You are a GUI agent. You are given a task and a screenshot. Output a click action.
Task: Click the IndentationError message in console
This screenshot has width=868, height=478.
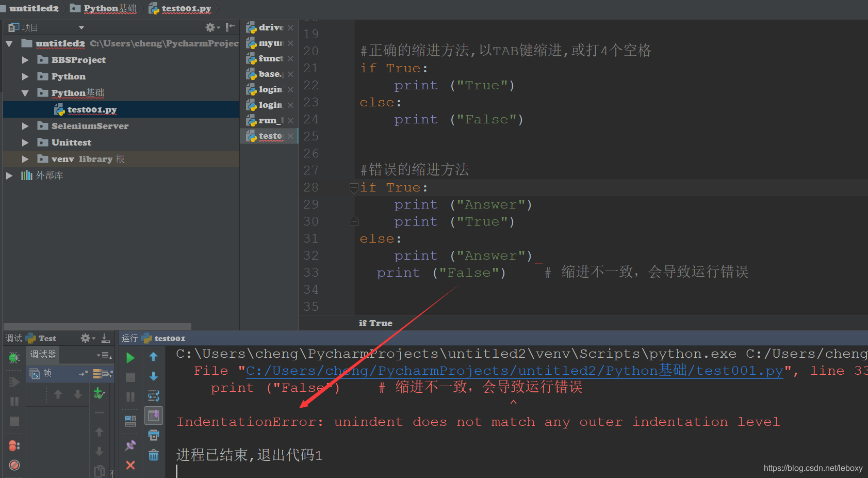point(478,422)
